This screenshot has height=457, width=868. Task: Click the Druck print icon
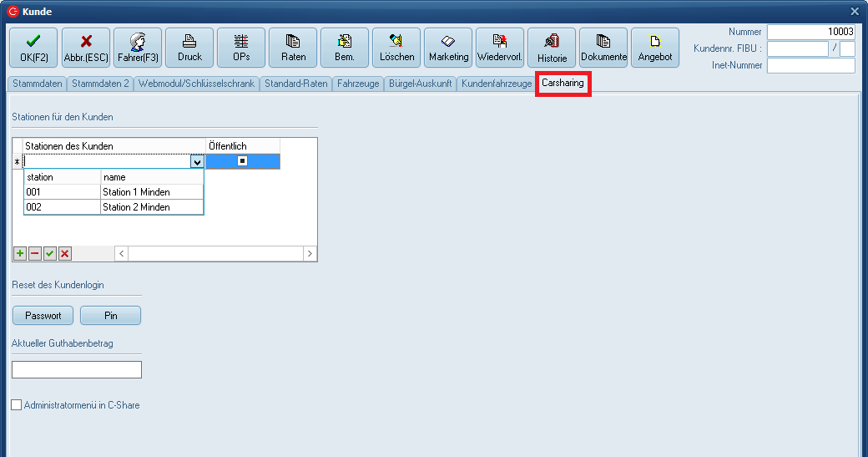click(x=189, y=48)
